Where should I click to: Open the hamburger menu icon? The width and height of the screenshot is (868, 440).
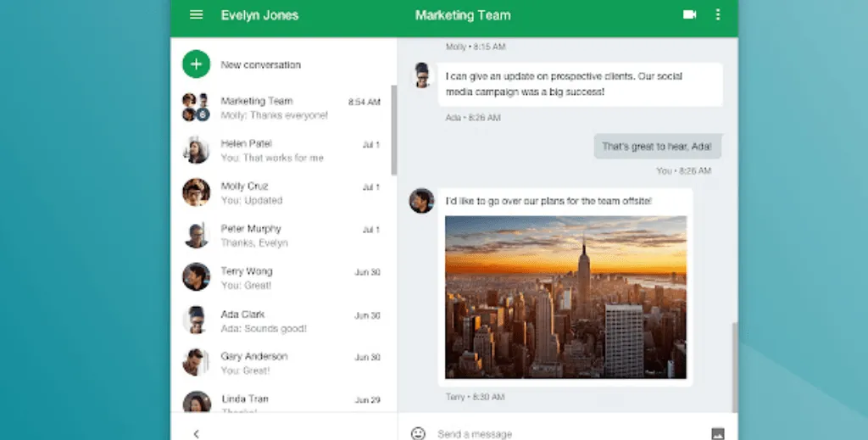click(196, 15)
